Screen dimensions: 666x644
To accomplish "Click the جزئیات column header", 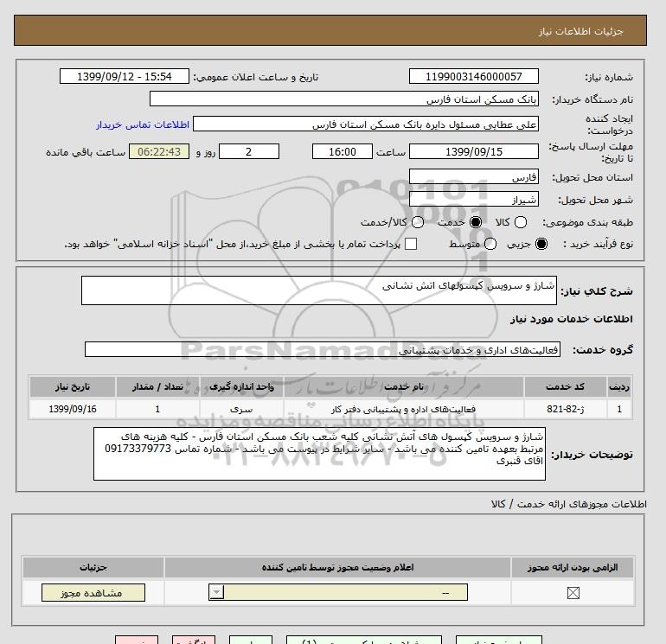I will [93, 568].
